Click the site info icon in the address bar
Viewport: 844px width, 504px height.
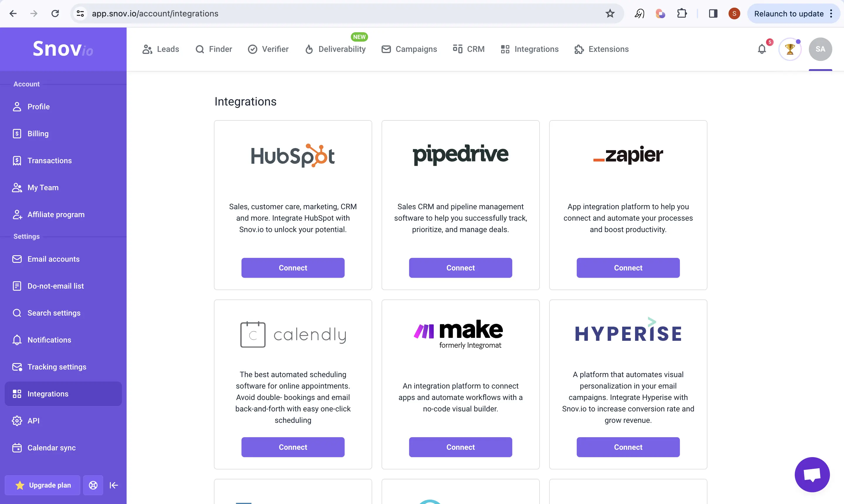coord(81,13)
